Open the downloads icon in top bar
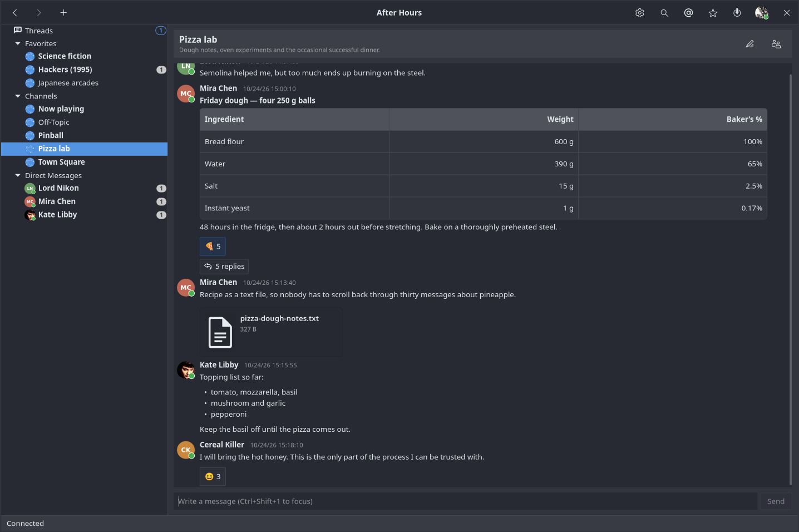The image size is (799, 532). pyautogui.click(x=737, y=12)
